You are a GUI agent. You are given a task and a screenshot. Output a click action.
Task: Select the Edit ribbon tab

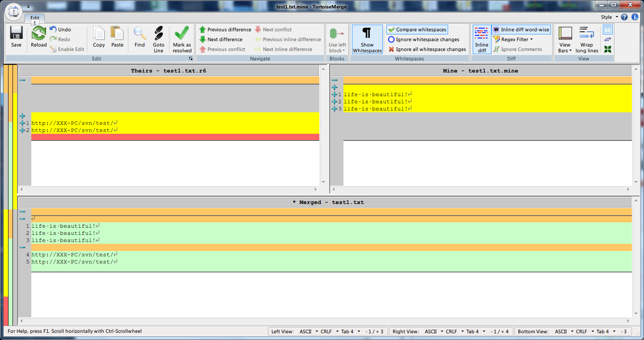(35, 18)
